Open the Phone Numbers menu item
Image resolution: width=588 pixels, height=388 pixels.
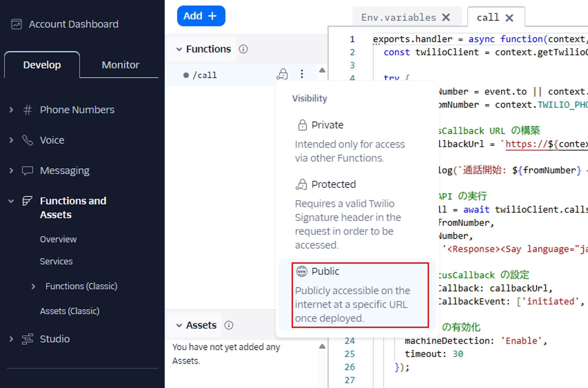click(77, 110)
